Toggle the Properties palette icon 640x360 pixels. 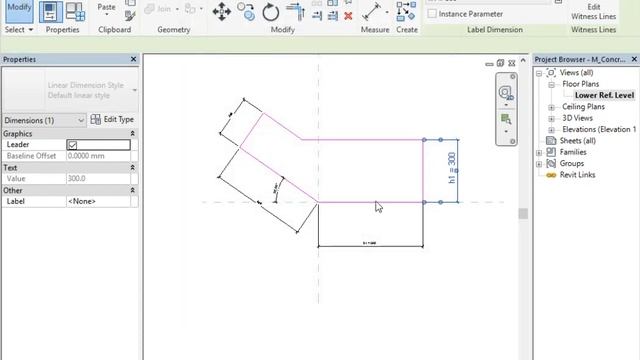click(x=51, y=12)
